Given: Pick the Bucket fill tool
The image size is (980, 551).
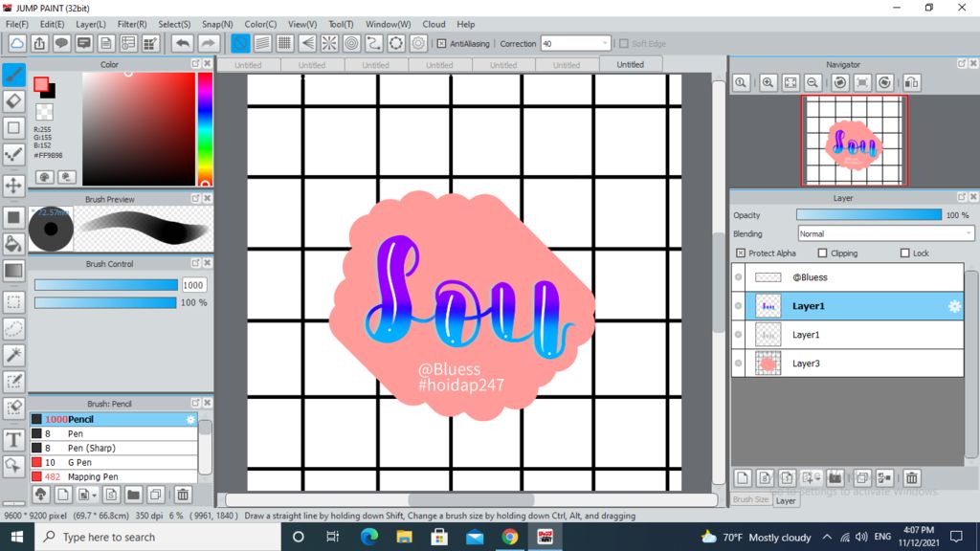Looking at the screenshot, I should [x=13, y=244].
